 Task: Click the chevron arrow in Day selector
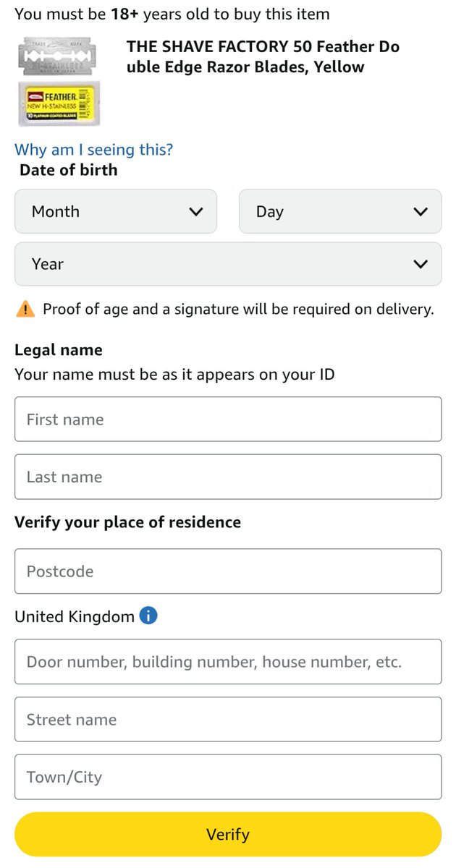(420, 212)
